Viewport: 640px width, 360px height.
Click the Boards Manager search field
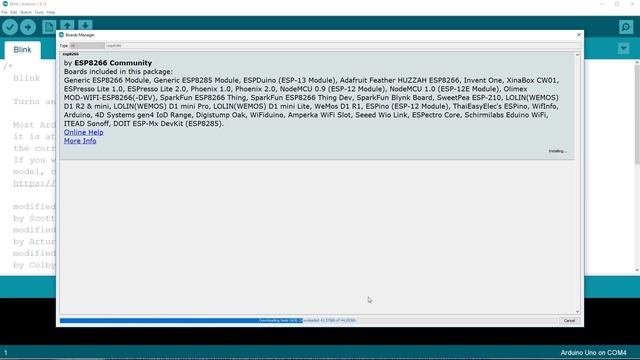coord(343,46)
